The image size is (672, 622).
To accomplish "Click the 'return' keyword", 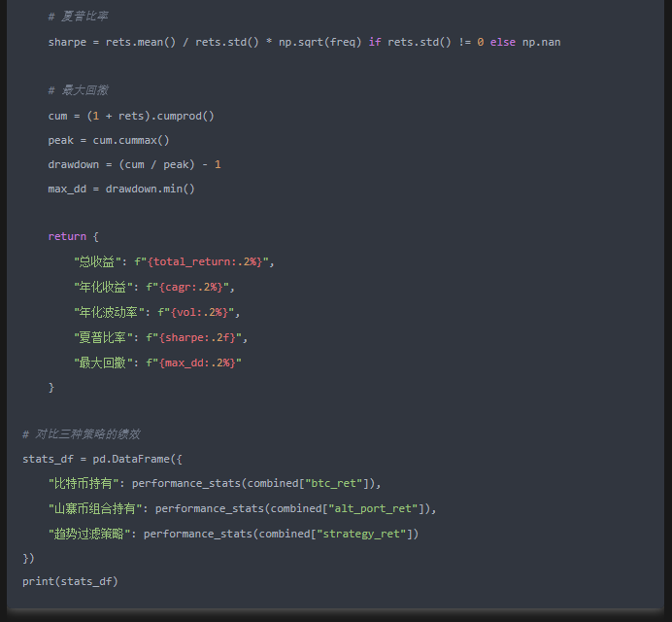I will click(67, 236).
